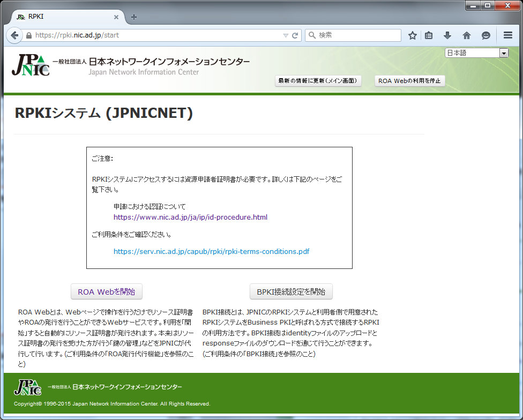Click the magnifier icon in the search box
Screen dimensions: 523x420
(312, 35)
